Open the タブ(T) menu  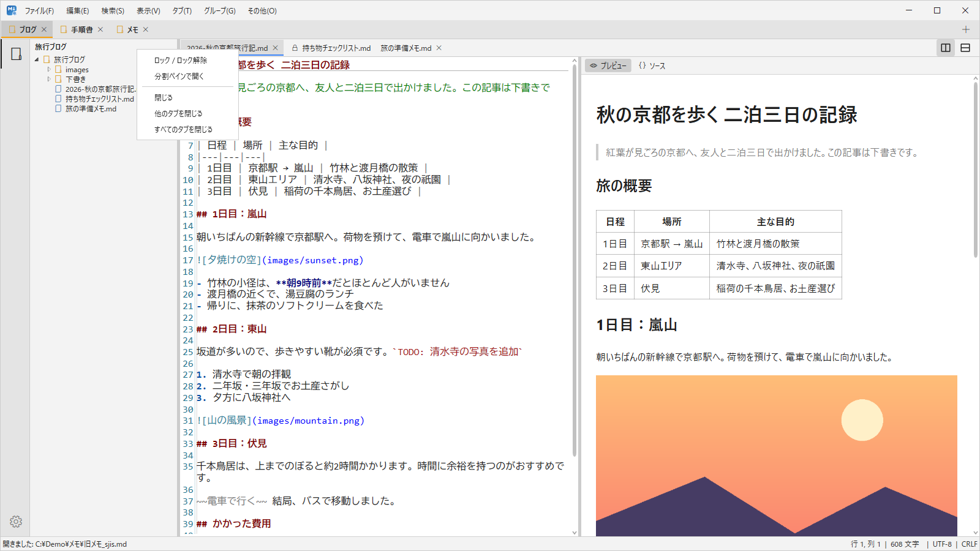[x=182, y=10]
